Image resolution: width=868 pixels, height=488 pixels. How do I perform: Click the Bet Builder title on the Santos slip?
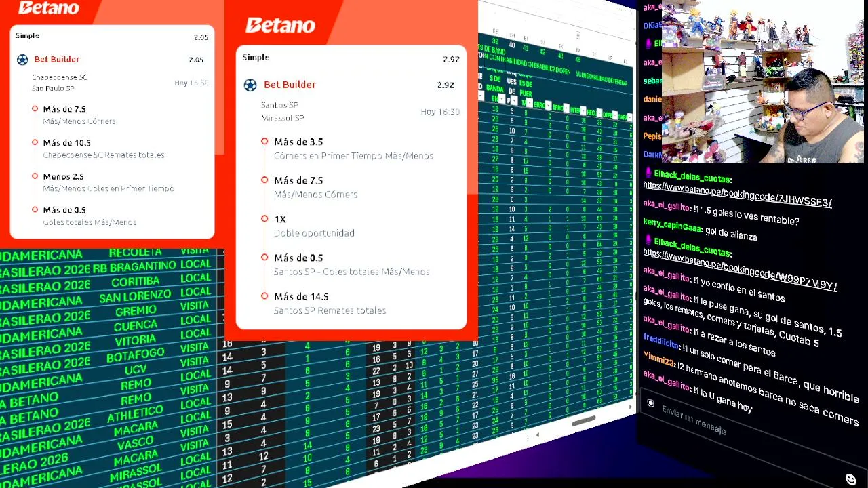tap(290, 85)
